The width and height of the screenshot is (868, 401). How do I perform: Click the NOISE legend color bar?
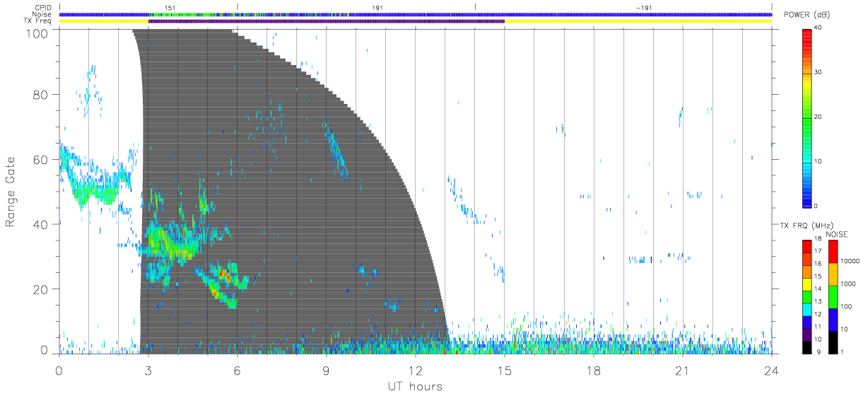[833, 296]
